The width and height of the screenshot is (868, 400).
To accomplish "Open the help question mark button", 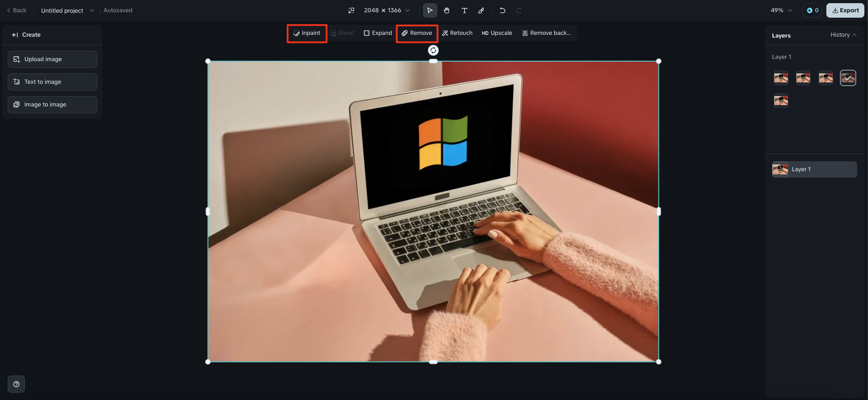I will [x=16, y=384].
